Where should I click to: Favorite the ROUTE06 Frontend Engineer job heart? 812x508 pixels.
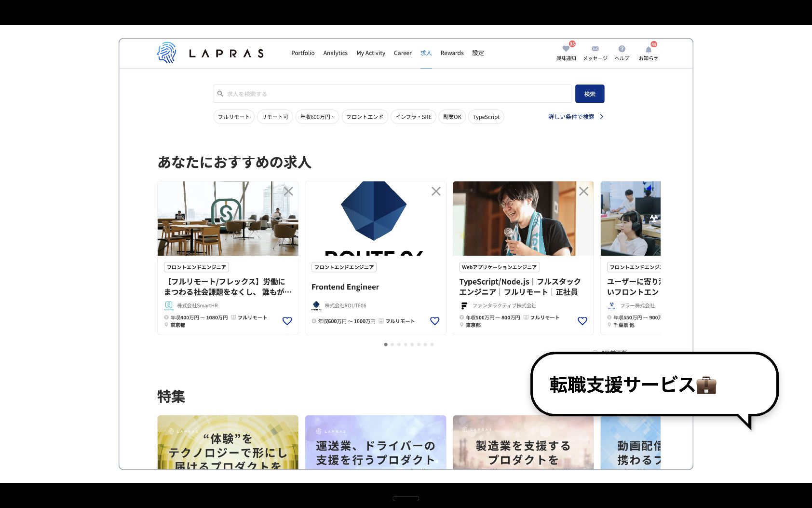click(434, 321)
